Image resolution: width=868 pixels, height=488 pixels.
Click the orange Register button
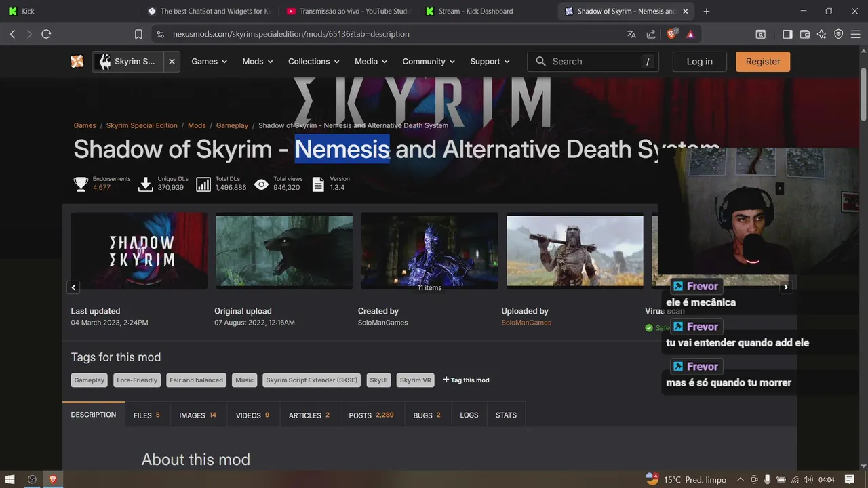point(763,62)
